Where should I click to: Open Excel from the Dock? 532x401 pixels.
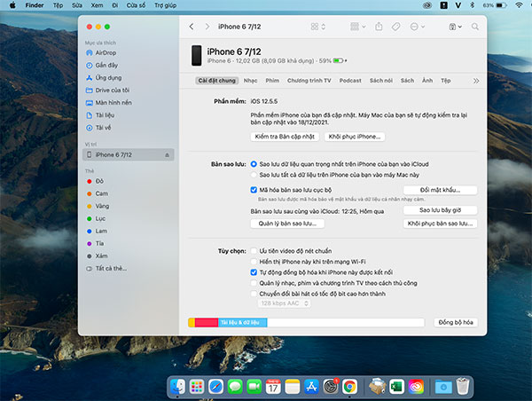click(396, 387)
